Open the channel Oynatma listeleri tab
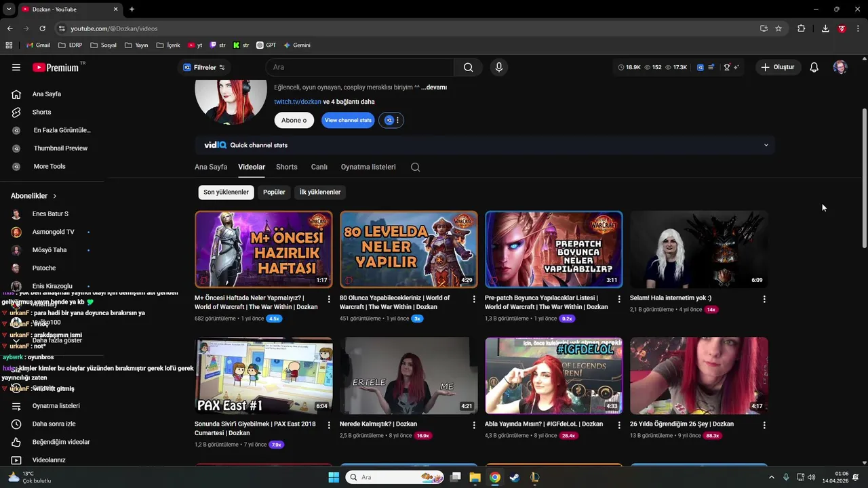This screenshot has width=868, height=488. [x=368, y=167]
